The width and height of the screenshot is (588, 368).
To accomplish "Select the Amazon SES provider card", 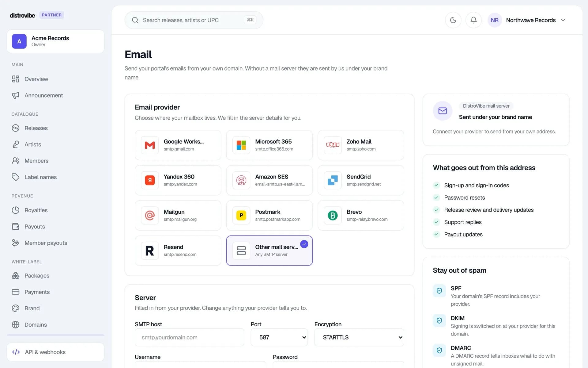I will click(x=269, y=180).
